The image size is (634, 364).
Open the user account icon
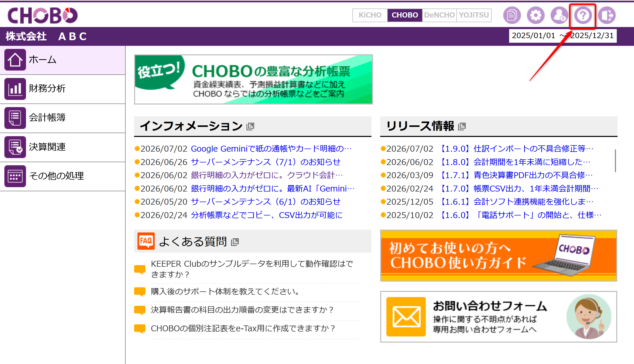click(x=559, y=15)
